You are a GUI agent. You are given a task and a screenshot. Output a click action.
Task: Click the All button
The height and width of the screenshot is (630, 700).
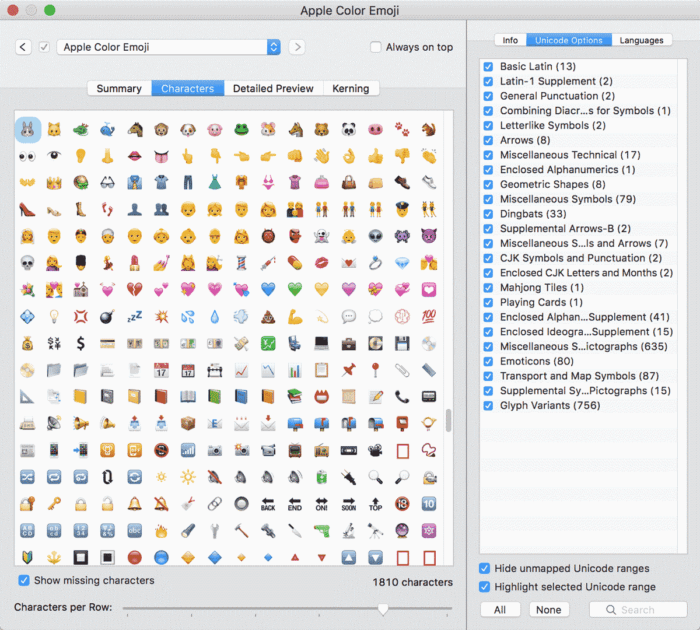[500, 610]
